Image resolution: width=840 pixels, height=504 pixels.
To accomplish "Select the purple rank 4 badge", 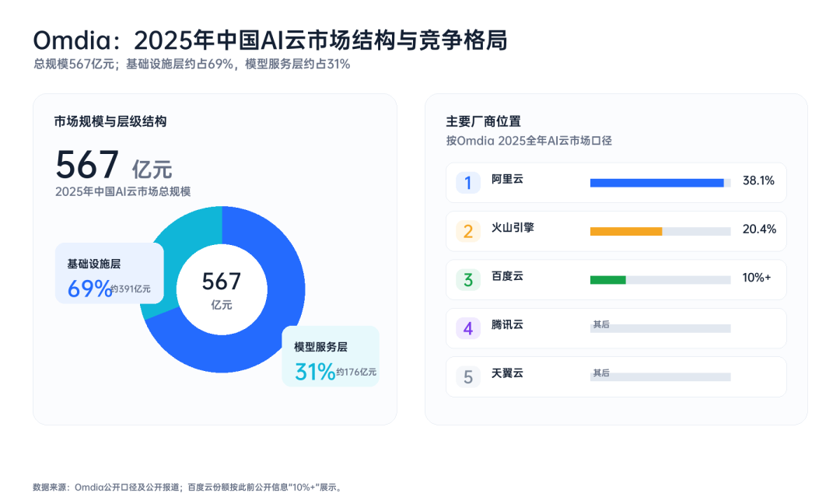I will (467, 327).
